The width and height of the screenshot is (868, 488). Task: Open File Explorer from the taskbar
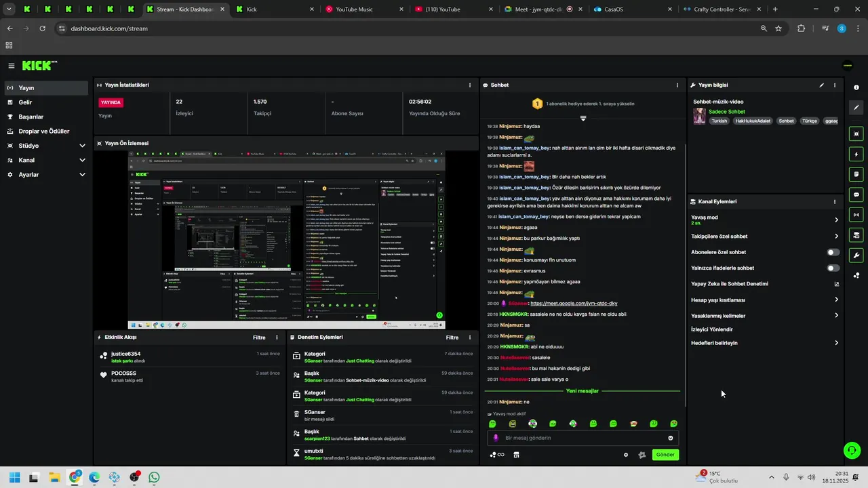tap(54, 477)
